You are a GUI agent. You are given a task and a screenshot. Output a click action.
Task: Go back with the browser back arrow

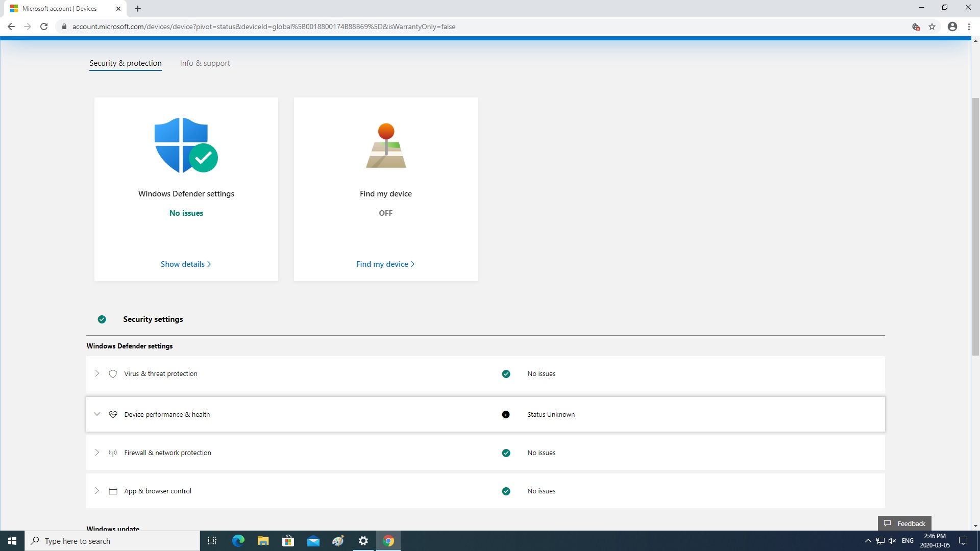click(x=11, y=27)
